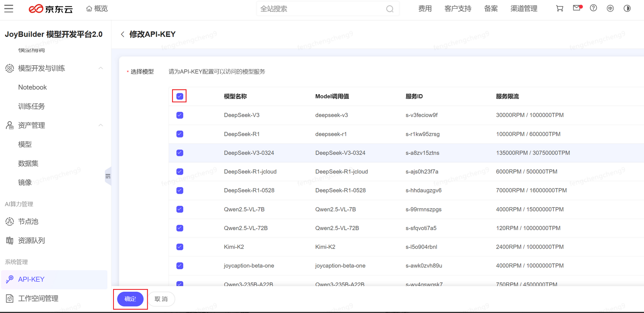Open the 概览 overview page
The width and height of the screenshot is (644, 313).
[x=97, y=9]
